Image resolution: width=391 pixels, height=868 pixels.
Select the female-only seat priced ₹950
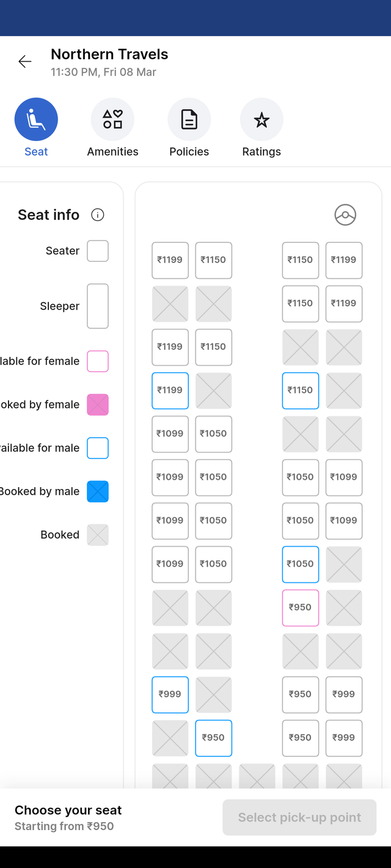pos(301,607)
